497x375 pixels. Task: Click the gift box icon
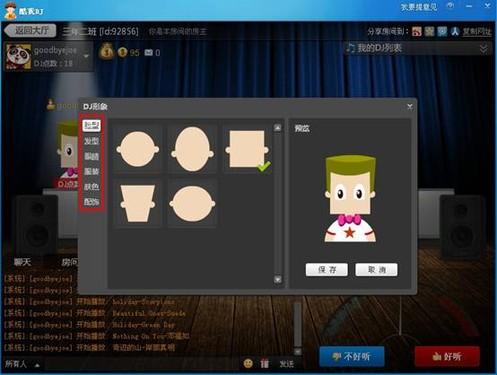(x=264, y=363)
